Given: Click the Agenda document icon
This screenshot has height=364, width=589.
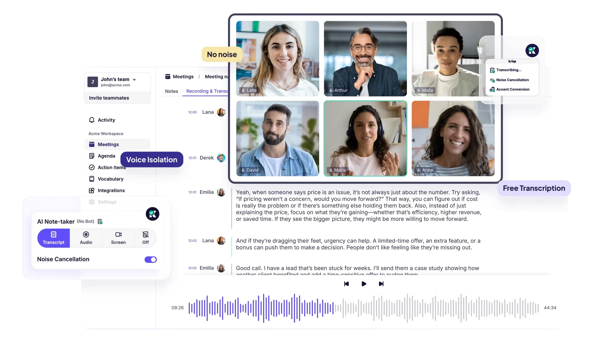Looking at the screenshot, I should (x=92, y=156).
